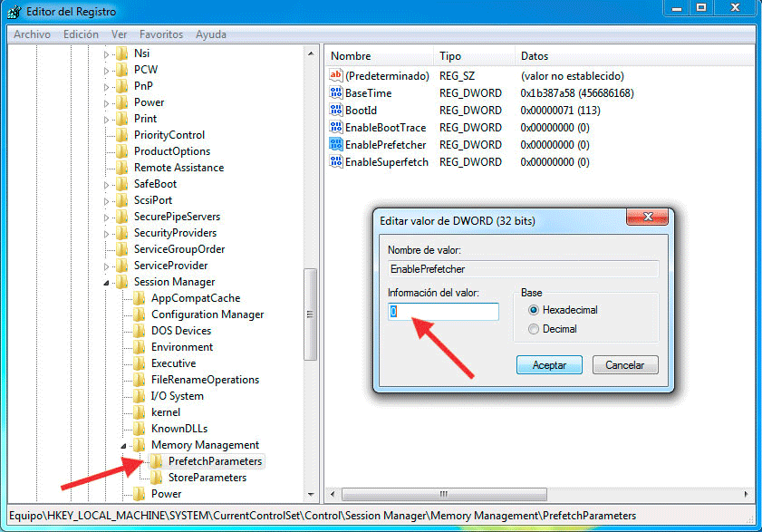Expand the SafeBoot tree node

[x=106, y=185]
